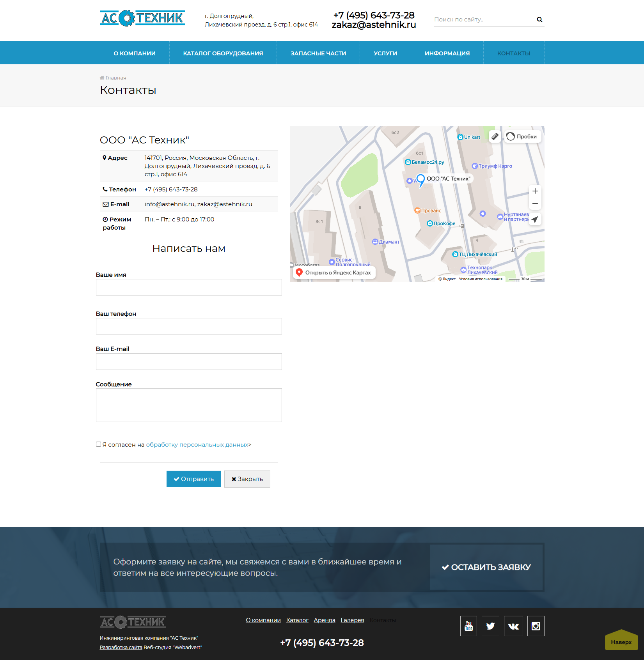
Task: Toggle the Пробки traffic layer
Action: [x=522, y=136]
